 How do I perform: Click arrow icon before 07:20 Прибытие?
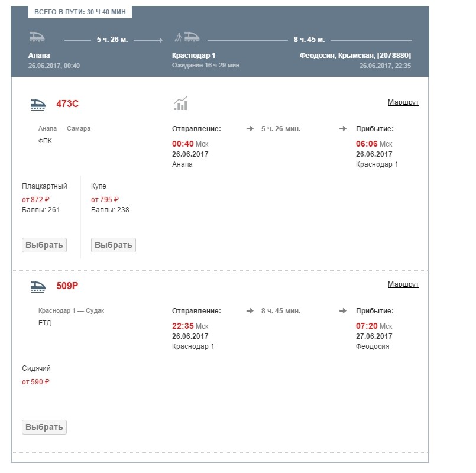pos(343,311)
